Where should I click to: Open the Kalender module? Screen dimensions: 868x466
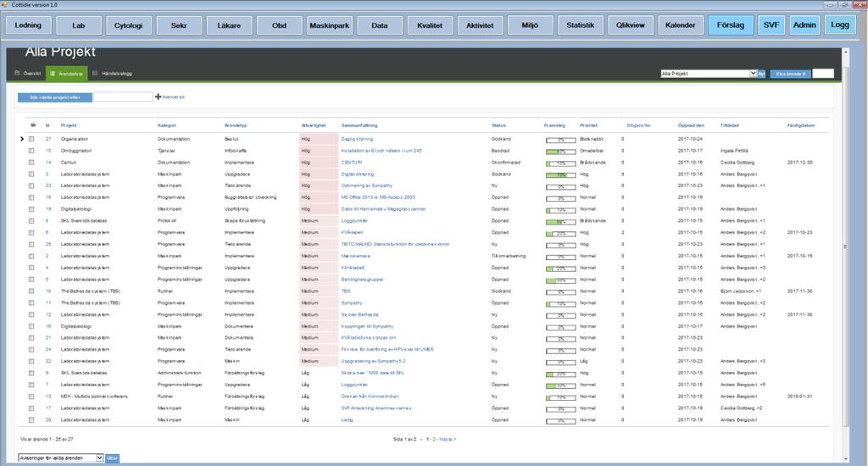pos(681,25)
